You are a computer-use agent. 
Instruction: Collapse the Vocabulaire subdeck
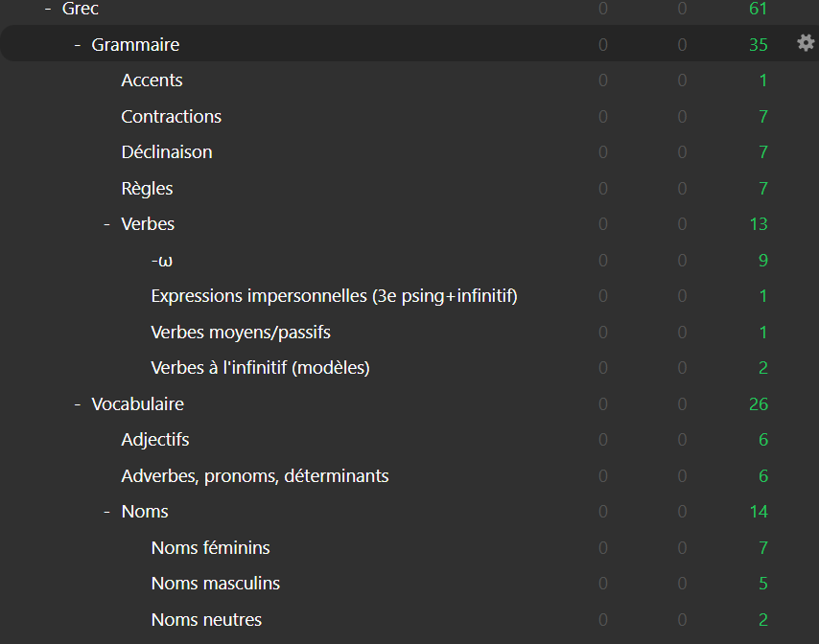(x=78, y=404)
